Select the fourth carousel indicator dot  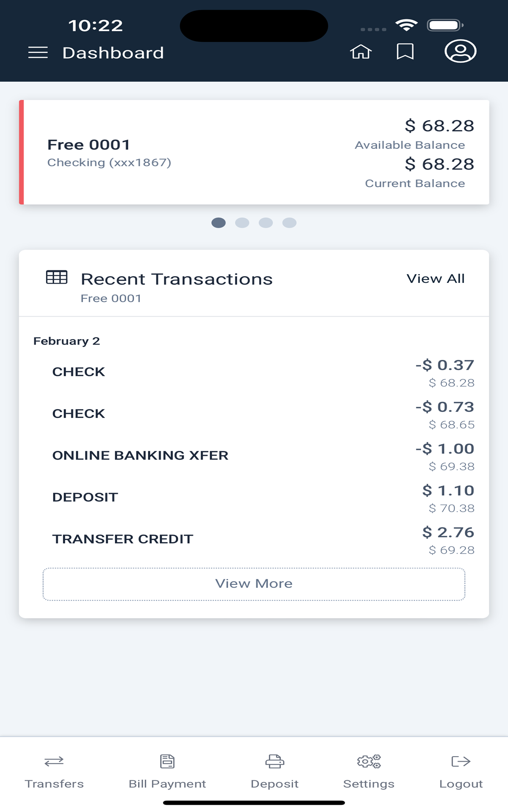[290, 222]
